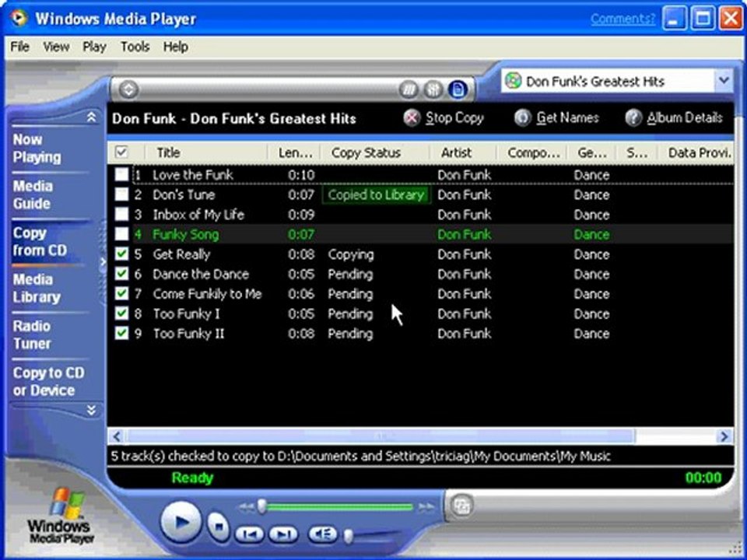Image resolution: width=747 pixels, height=560 pixels.
Task: Open the Don Funk's Greatest Hits dropdown
Action: coord(724,80)
